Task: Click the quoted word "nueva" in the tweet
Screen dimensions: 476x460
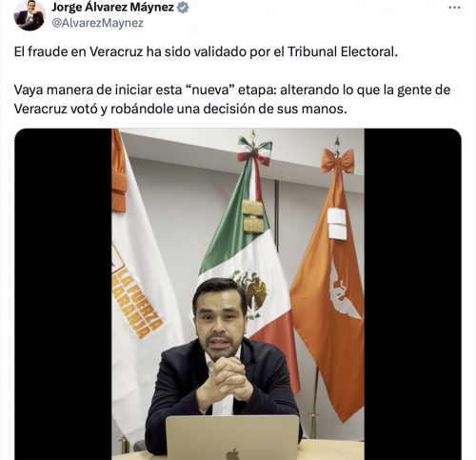Action: [211, 90]
